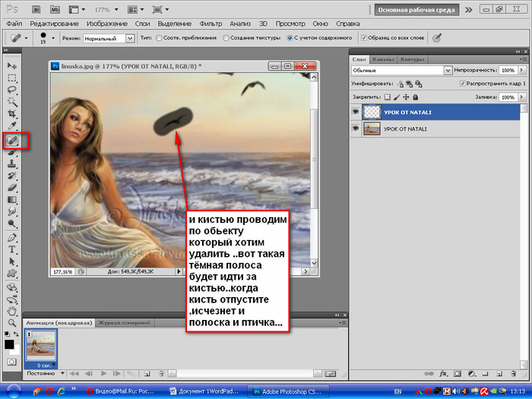Click the foreground color swatch
532x399 pixels.
[x=9, y=344]
